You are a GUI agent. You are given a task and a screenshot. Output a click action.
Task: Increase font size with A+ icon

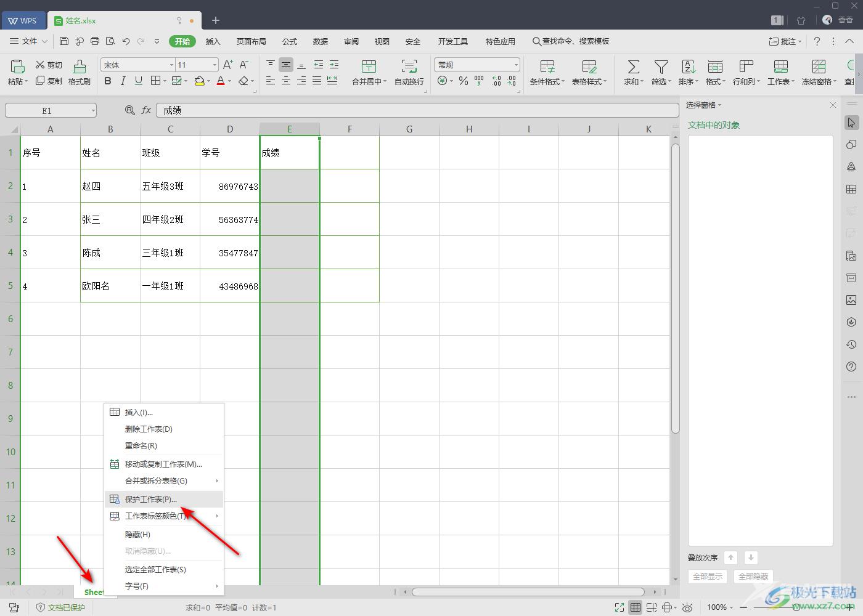[228, 65]
